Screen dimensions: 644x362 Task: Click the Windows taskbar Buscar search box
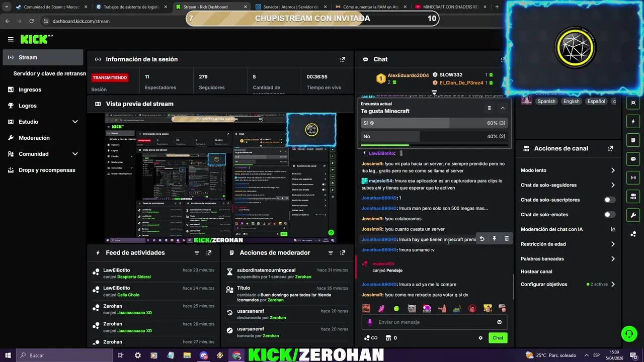pyautogui.click(x=64, y=355)
